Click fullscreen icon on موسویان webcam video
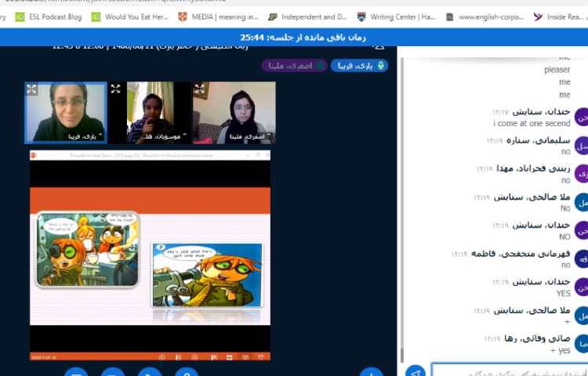 coord(115,89)
